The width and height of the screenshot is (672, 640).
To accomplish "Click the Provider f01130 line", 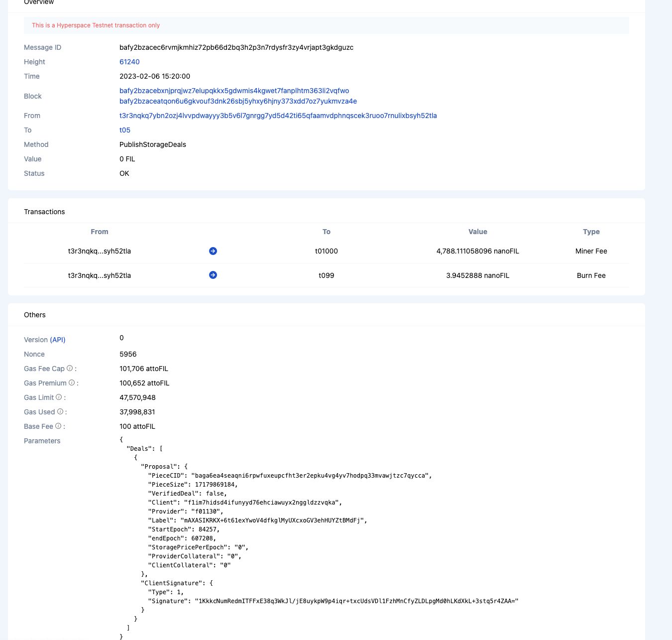I will [x=186, y=512].
